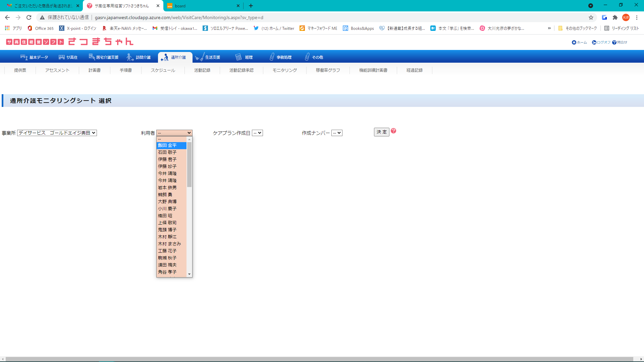Expand the 事業所 office dropdown
This screenshot has width=644, height=362.
(x=57, y=133)
